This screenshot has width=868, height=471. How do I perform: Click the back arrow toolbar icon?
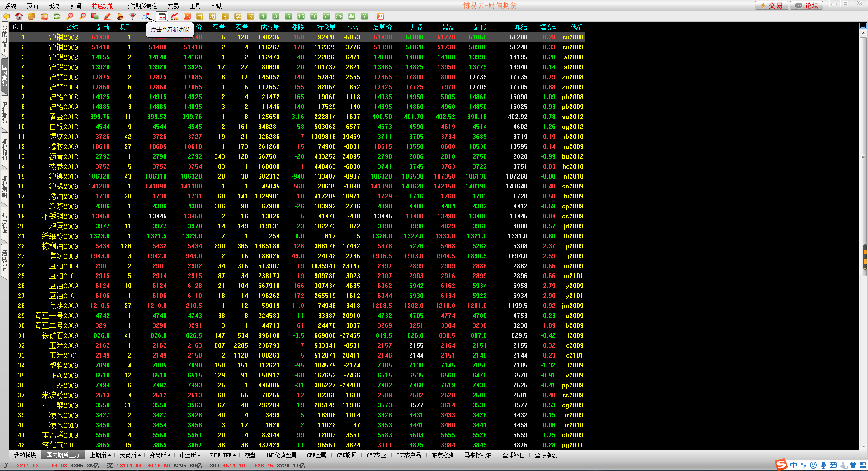coord(6,16)
